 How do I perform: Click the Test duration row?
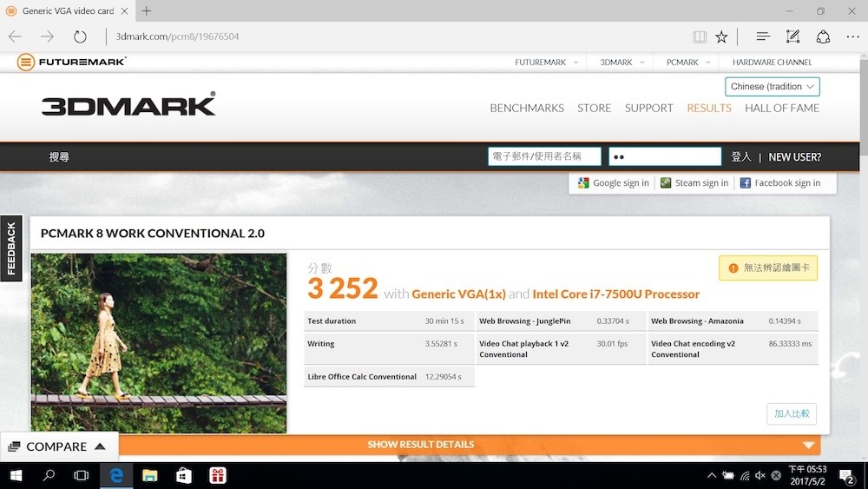pyautogui.click(x=389, y=321)
